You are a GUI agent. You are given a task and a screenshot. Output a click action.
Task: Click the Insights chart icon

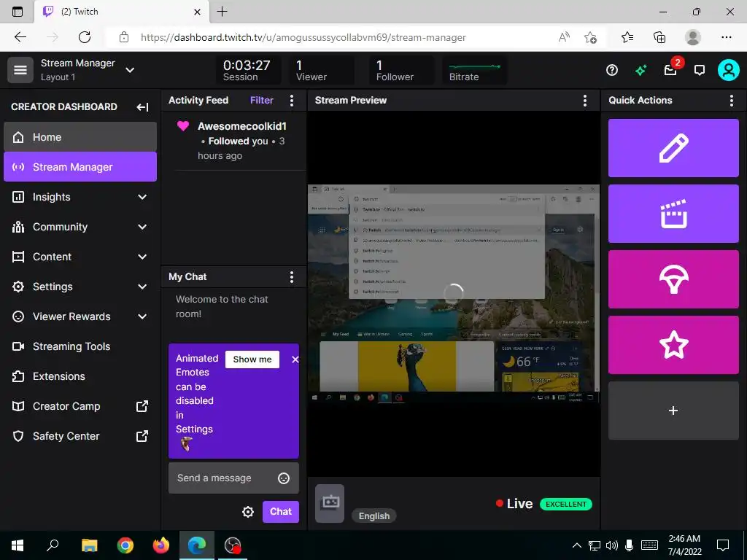[18, 197]
